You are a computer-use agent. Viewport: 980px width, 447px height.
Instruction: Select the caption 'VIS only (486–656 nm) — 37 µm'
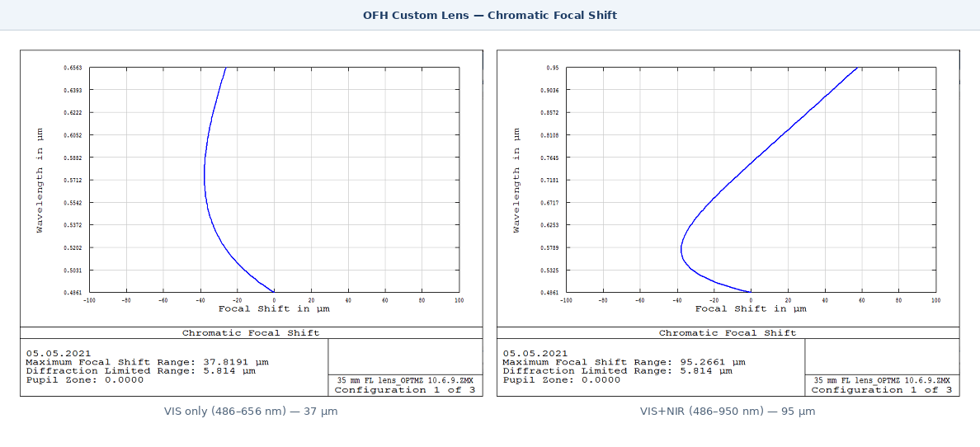[252, 412]
